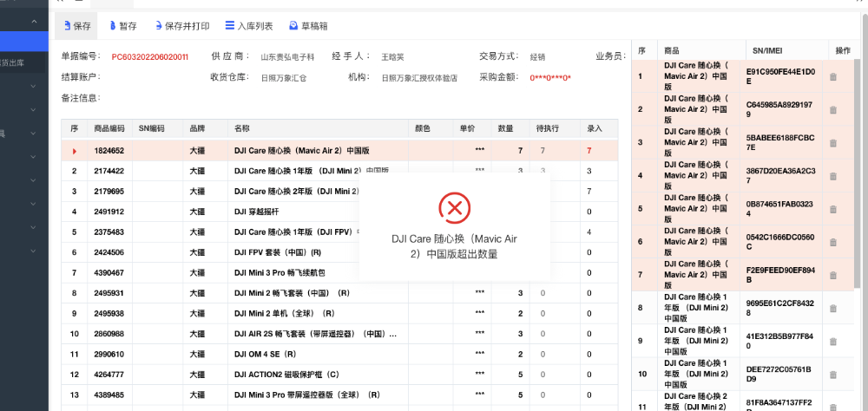Click trash icon for SN C645985A89291979
Viewport: 868px width, 411px height.
pos(833,110)
